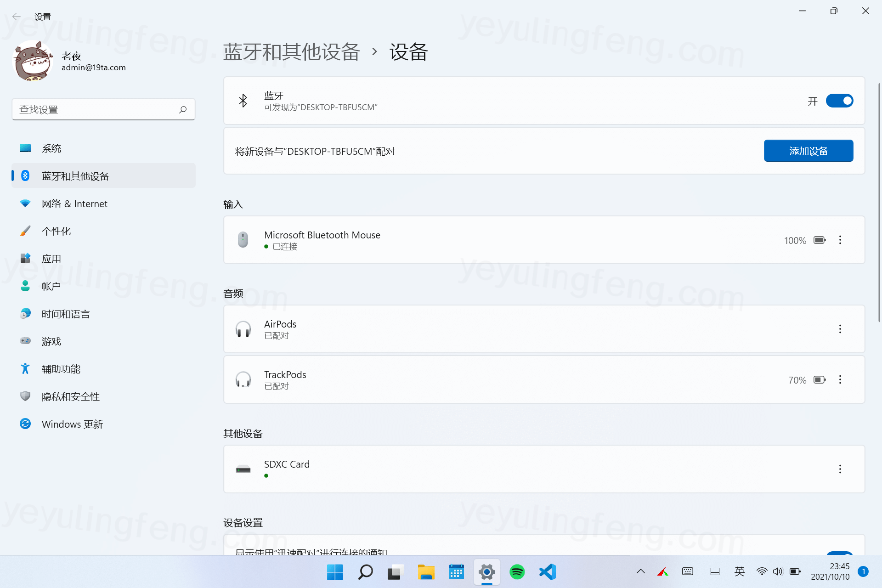Go to 网络 & Internet settings section
The height and width of the screenshot is (588, 882).
74,204
